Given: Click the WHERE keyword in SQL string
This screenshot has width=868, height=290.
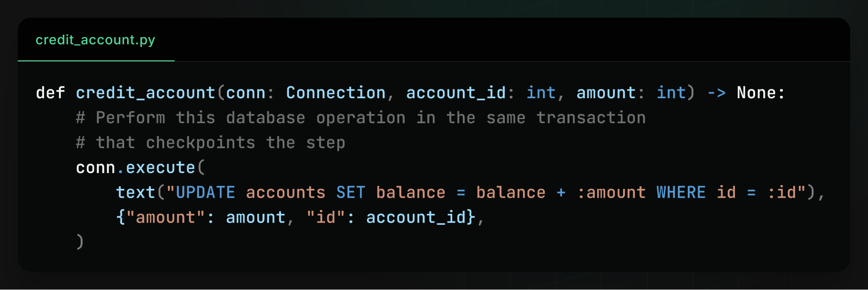Looking at the screenshot, I should (x=681, y=193).
